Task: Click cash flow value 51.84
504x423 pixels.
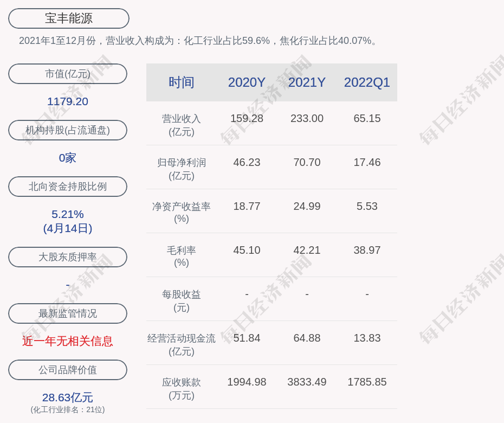Action: click(x=247, y=338)
